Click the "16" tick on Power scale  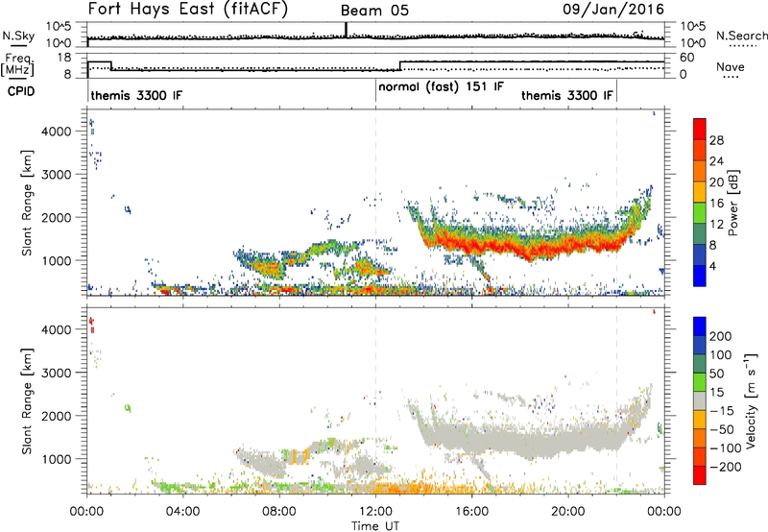[x=716, y=204]
